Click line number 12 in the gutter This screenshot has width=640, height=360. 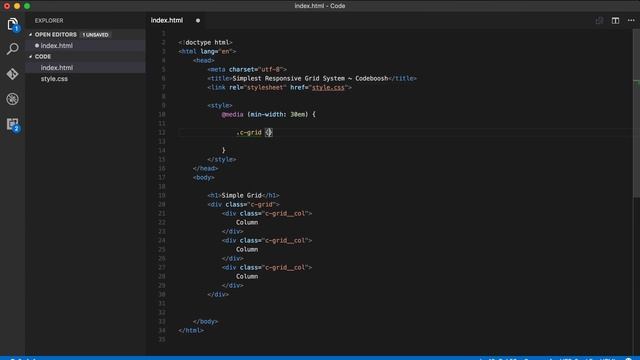[162, 132]
